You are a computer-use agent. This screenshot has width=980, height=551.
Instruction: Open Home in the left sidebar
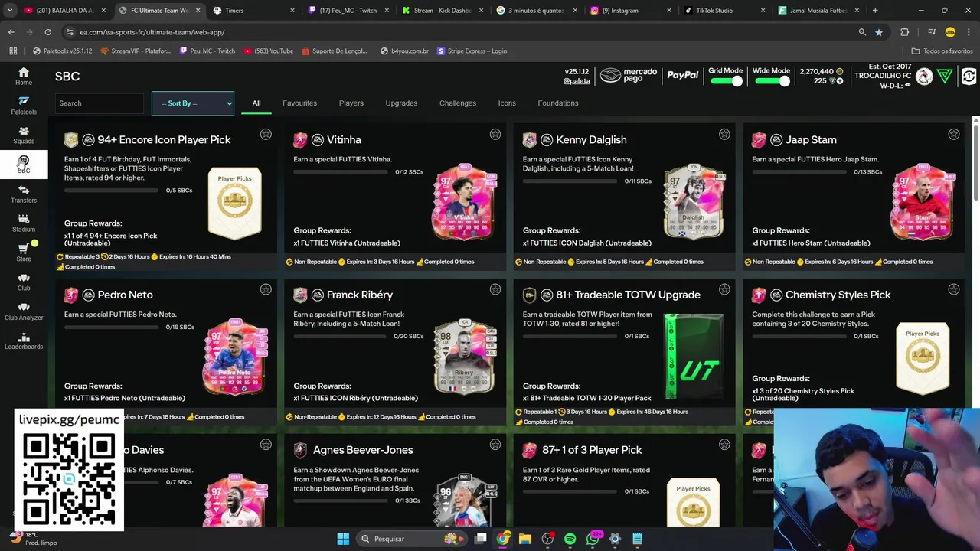pyautogui.click(x=24, y=77)
